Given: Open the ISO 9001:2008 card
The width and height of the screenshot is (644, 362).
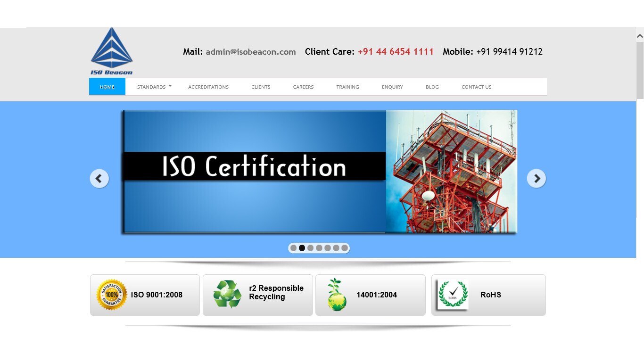Looking at the screenshot, I should pyautogui.click(x=145, y=295).
